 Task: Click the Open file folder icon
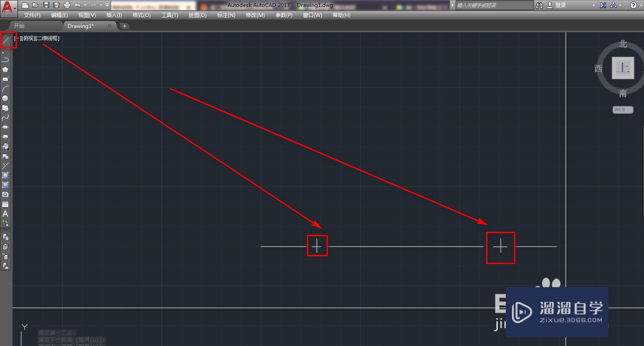pos(35,5)
